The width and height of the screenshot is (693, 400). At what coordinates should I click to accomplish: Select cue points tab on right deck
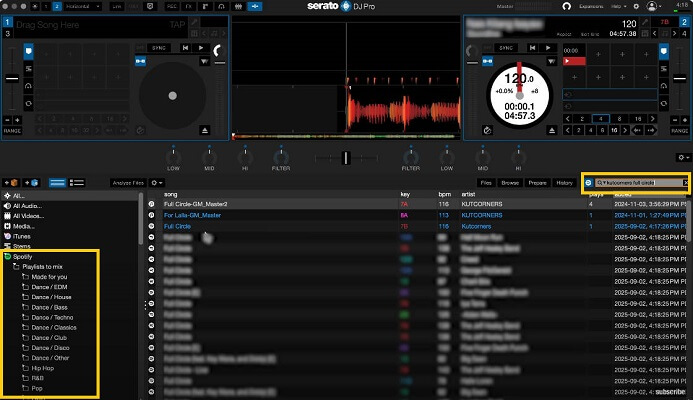(x=664, y=51)
